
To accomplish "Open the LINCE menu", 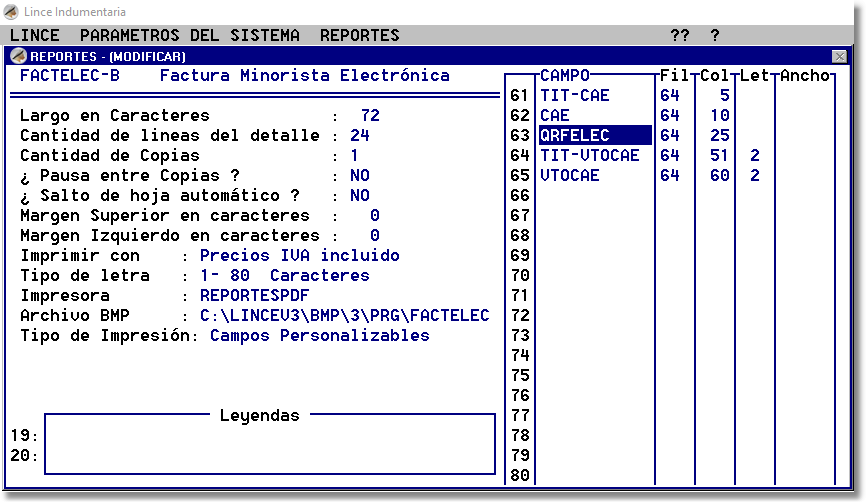I will point(34,35).
